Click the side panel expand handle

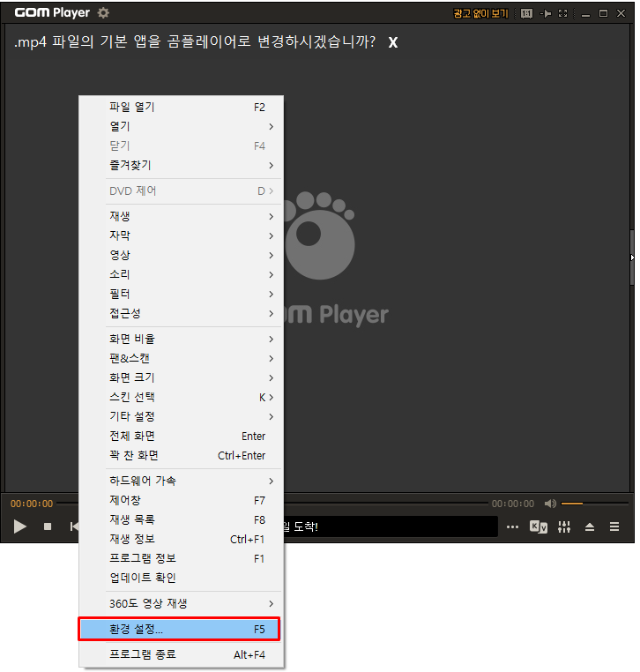click(x=632, y=258)
